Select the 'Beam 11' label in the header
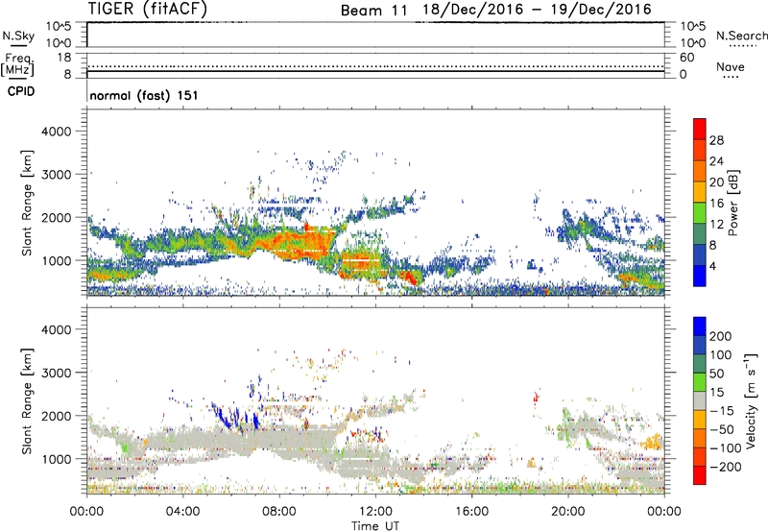 (374, 11)
